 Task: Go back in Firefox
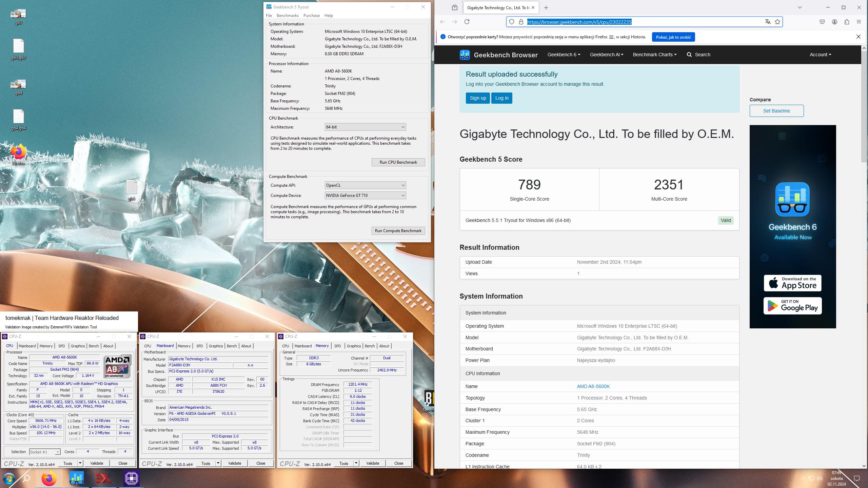(442, 22)
